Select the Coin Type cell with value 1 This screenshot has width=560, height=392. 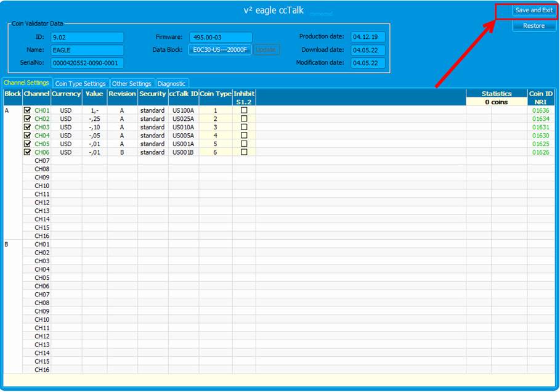[x=216, y=110]
